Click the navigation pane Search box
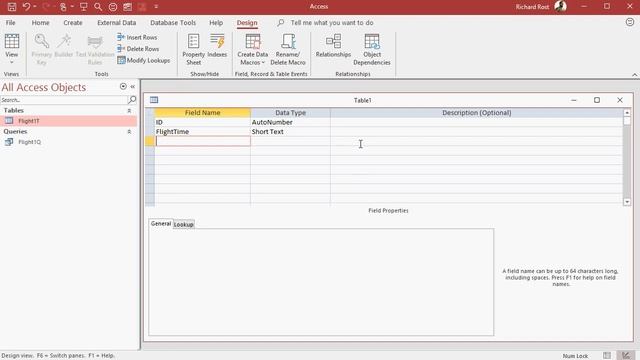The width and height of the screenshot is (640, 360). [64, 100]
